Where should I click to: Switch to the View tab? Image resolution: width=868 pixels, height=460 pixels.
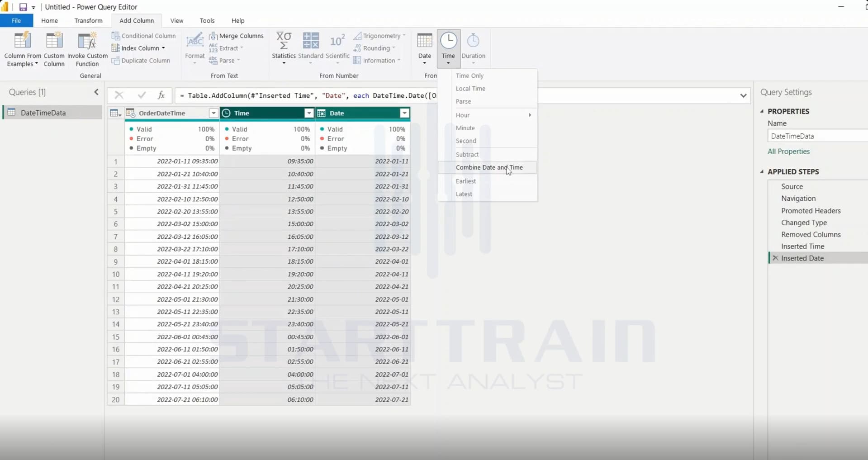tap(177, 21)
